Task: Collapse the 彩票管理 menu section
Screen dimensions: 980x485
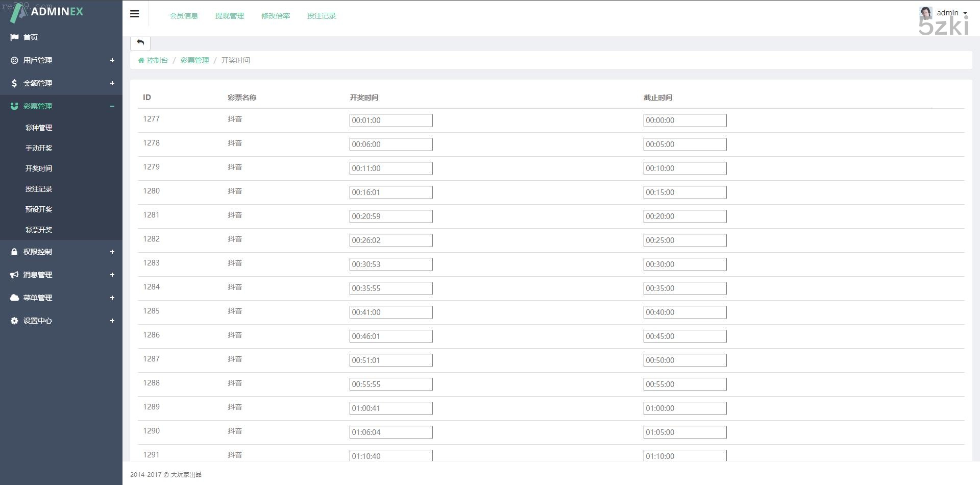Action: [112, 106]
